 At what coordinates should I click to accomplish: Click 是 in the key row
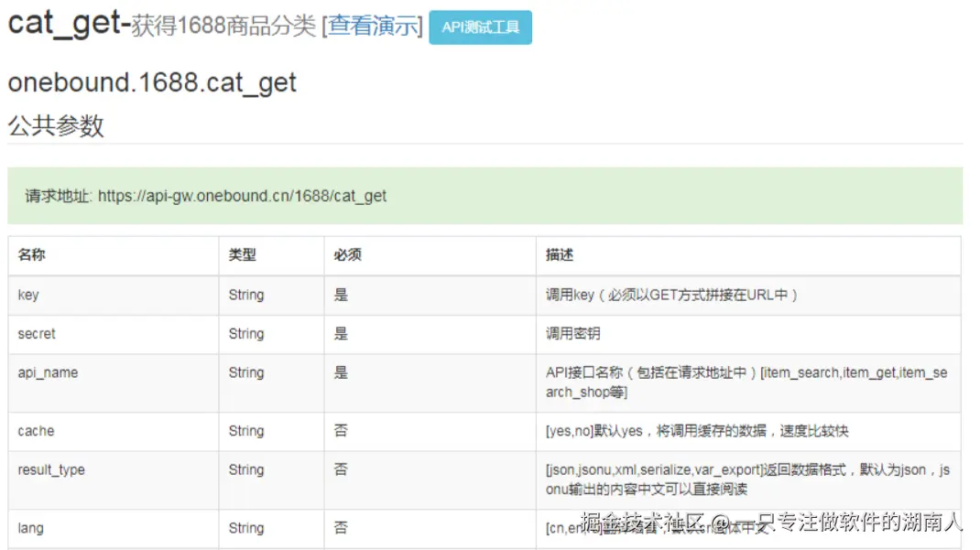tap(341, 295)
